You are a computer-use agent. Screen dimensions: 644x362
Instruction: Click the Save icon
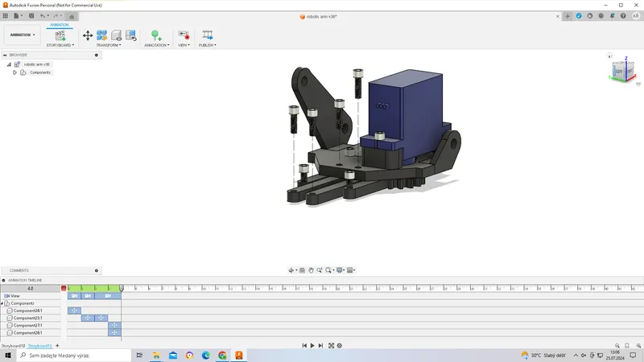31,16
